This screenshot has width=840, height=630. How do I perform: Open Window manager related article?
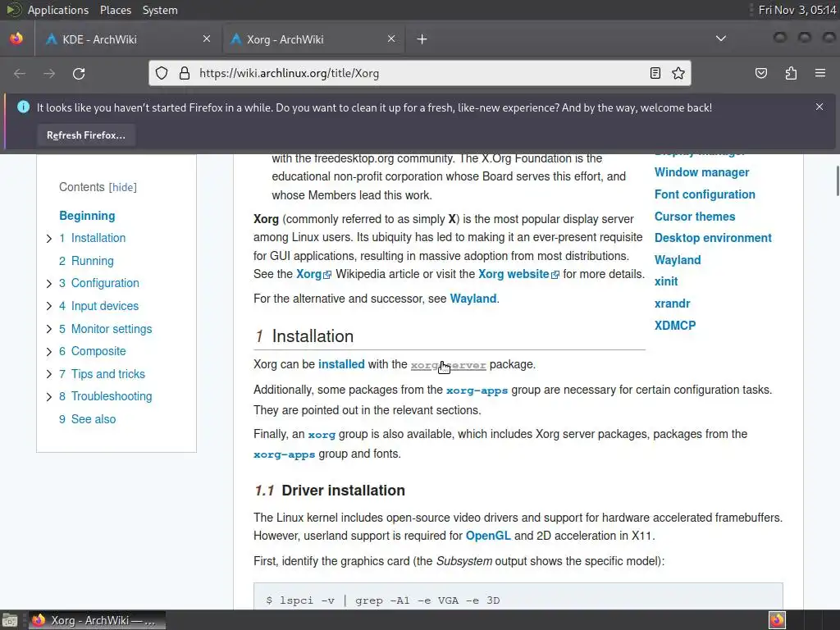[x=702, y=172]
